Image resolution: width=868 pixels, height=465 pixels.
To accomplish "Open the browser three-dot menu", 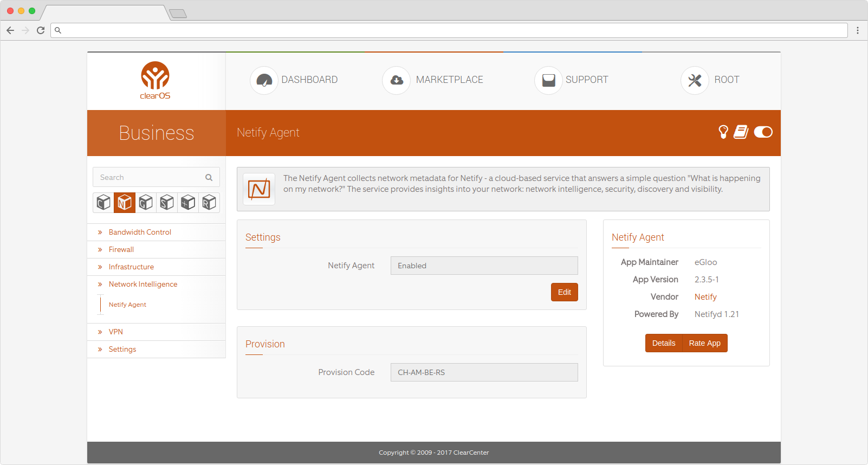I will 858,30.
